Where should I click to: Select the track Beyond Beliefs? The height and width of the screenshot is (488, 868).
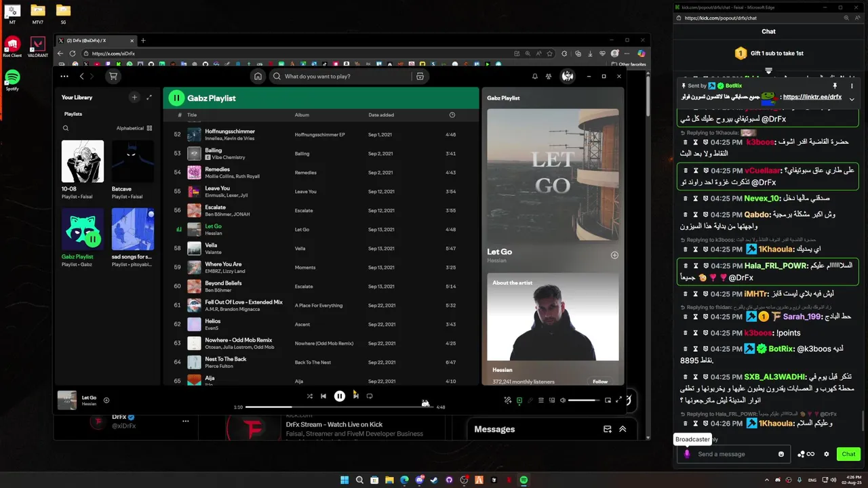click(322, 287)
